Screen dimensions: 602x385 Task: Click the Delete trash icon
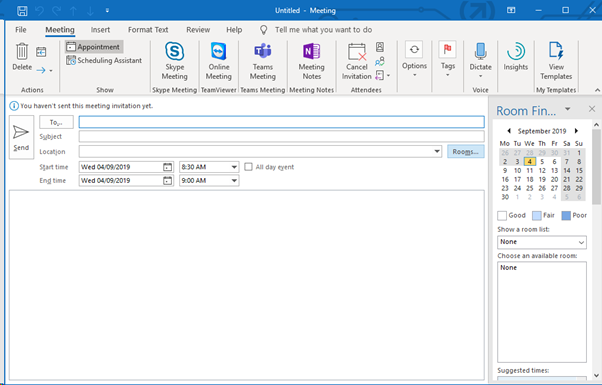coord(22,51)
